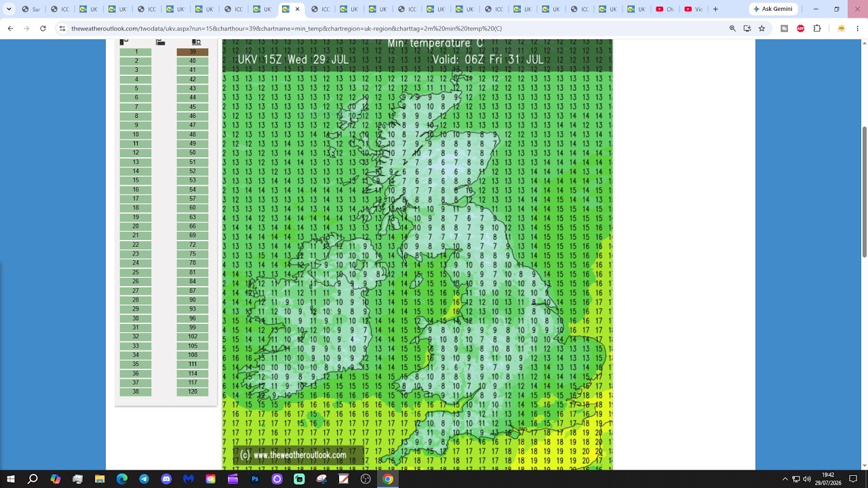Open Telegram from the taskbar
The width and height of the screenshot is (868, 488).
pyautogui.click(x=144, y=479)
